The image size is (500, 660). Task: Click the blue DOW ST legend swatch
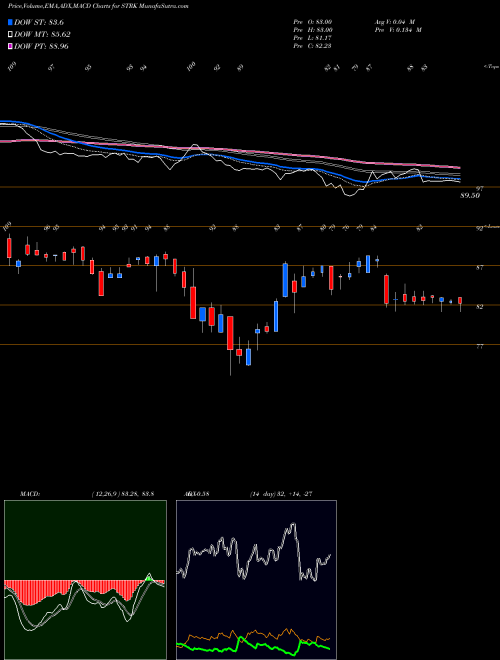10,22
